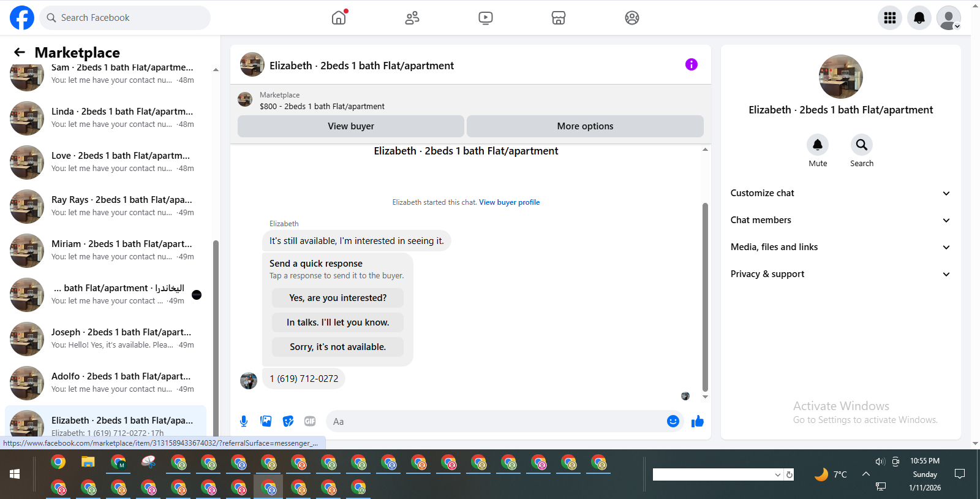Send 'Sorry, it's not available.' response

[x=338, y=347]
